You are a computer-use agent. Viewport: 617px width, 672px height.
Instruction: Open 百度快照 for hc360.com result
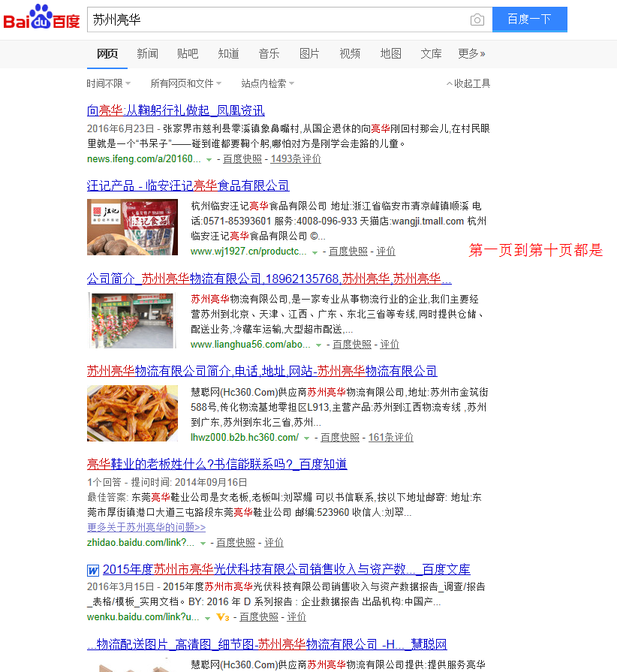(340, 438)
